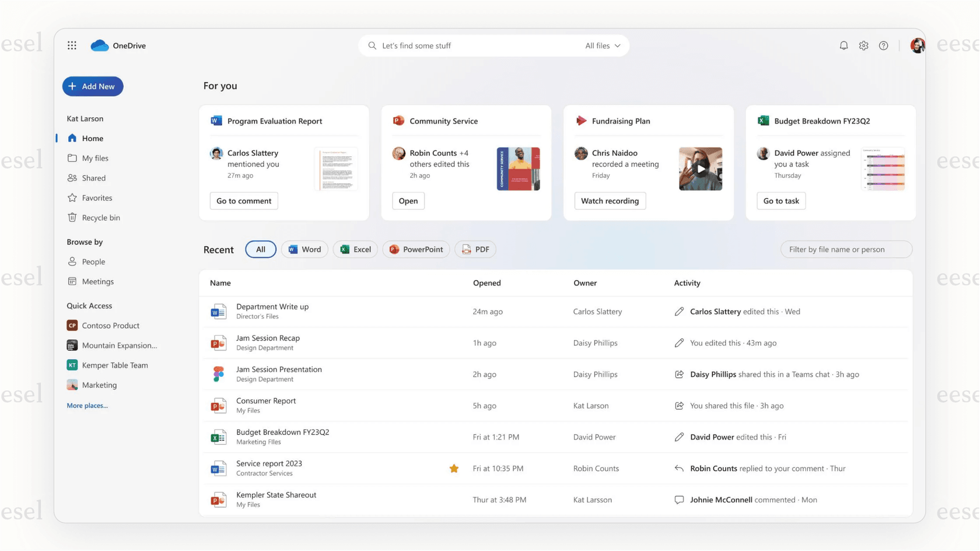Open the app launcher waffle icon
Screen dimensions: 980x551
(x=72, y=45)
